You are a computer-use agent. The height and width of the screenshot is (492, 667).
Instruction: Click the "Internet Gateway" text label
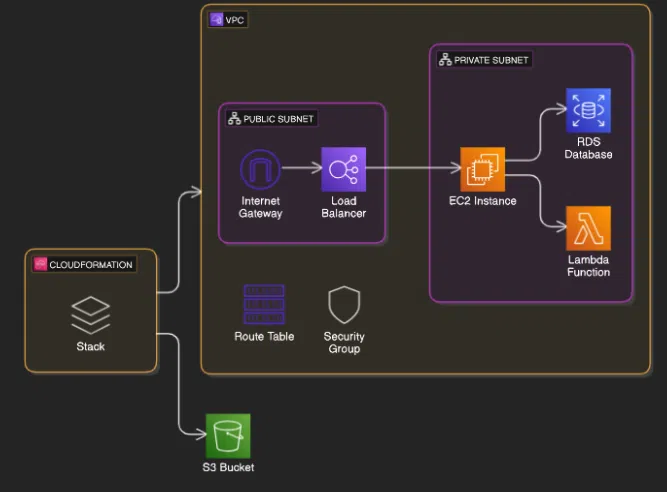point(260,207)
